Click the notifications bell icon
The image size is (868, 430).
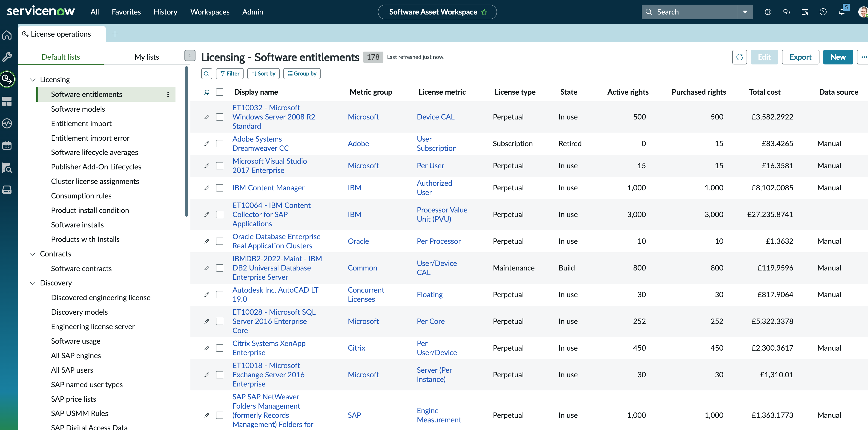(x=841, y=12)
